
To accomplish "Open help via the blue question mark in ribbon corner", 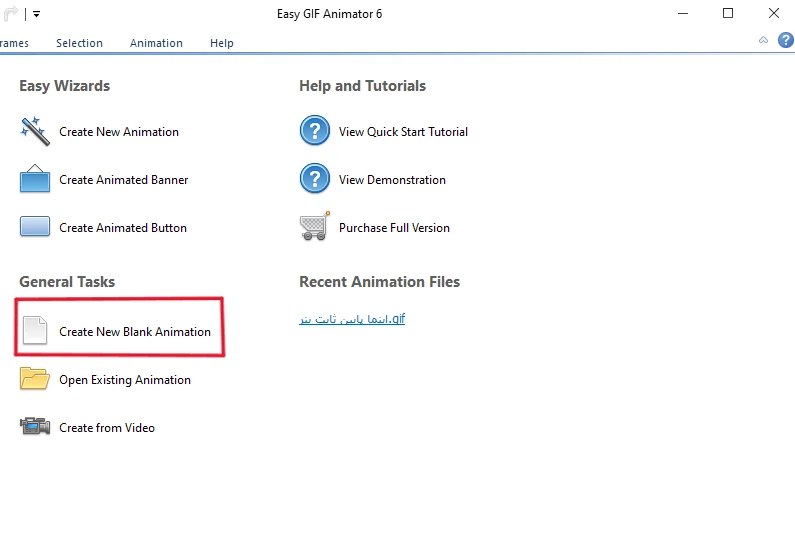I will (x=785, y=40).
